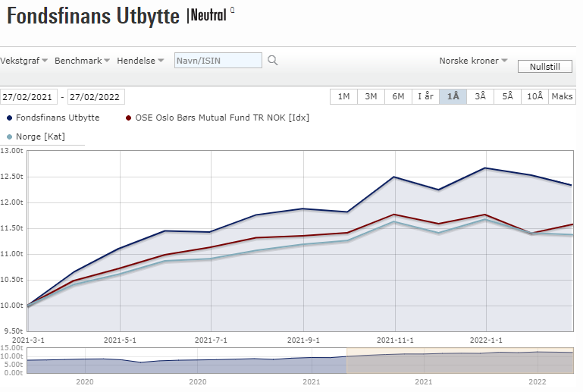Click the Norge [Kat] legend label
The height and width of the screenshot is (392, 583).
point(40,136)
